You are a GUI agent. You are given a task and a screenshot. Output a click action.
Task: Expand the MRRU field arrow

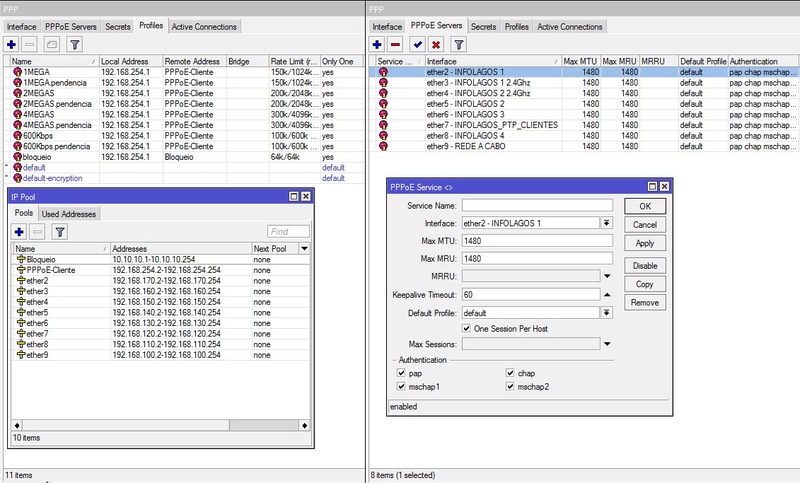(x=606, y=276)
